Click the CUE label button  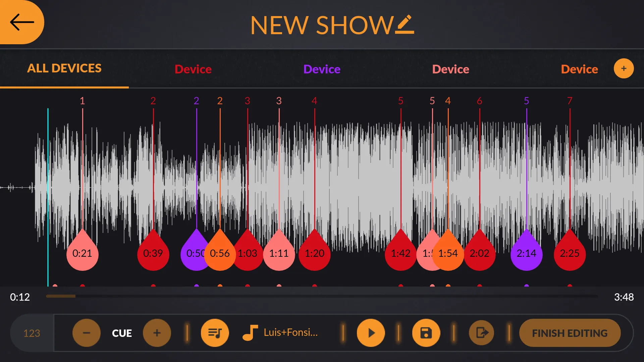[x=122, y=333]
